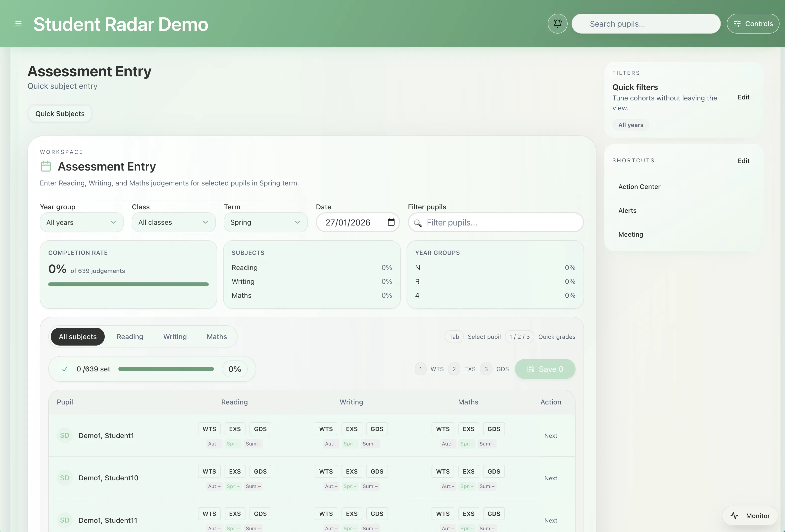Image resolution: width=785 pixels, height=532 pixels.
Task: Click the save icon on the Save 0 button
Action: tap(530, 369)
